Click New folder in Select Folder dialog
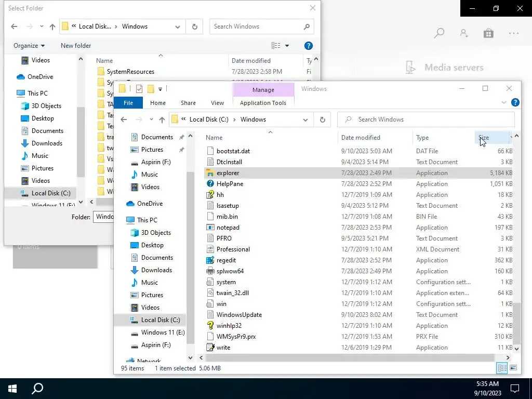Image resolution: width=532 pixels, height=399 pixels. tap(76, 46)
